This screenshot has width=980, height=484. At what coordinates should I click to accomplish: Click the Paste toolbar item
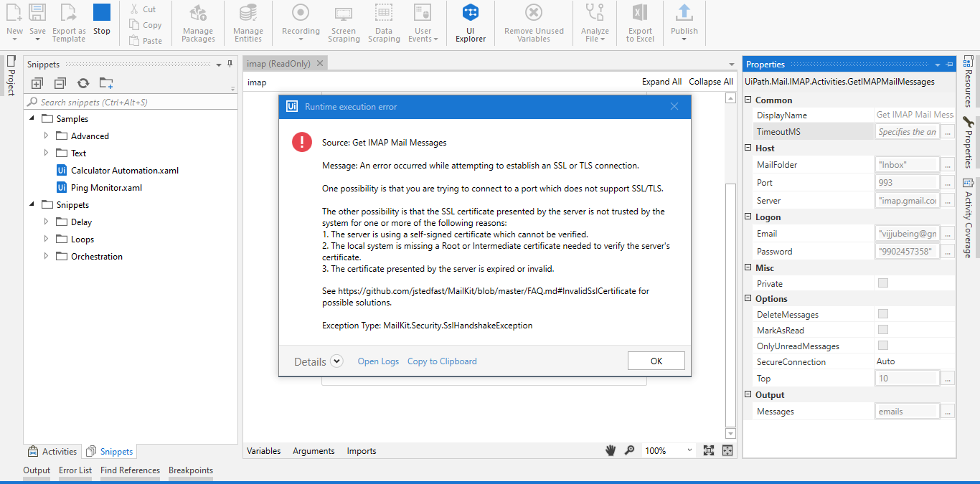[x=146, y=41]
